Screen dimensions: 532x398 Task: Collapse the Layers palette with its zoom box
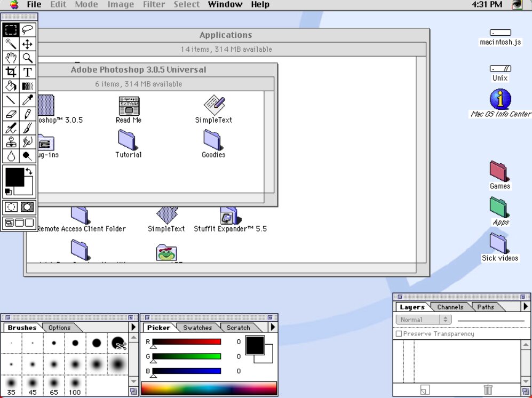tap(523, 297)
